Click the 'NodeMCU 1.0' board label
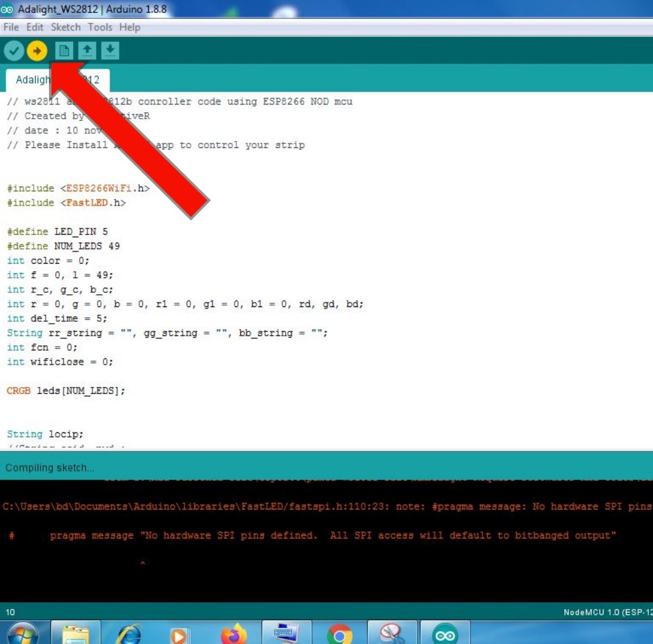Image resolution: width=653 pixels, height=644 pixels. tap(608, 612)
